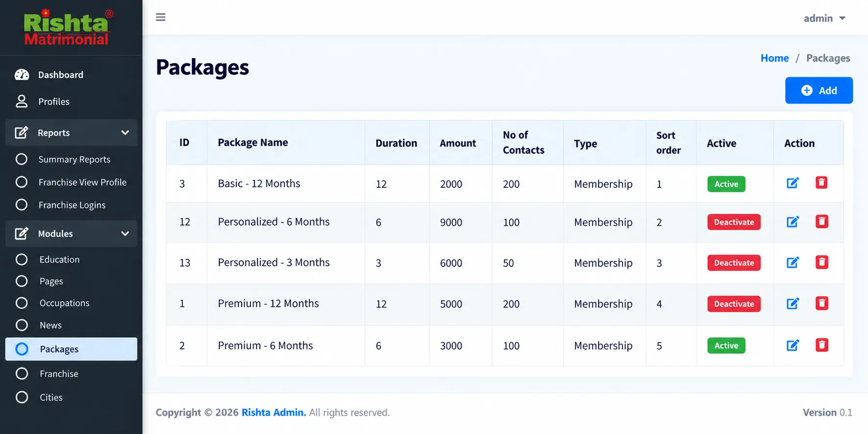Click the circle icon beside Occupations

tap(22, 303)
